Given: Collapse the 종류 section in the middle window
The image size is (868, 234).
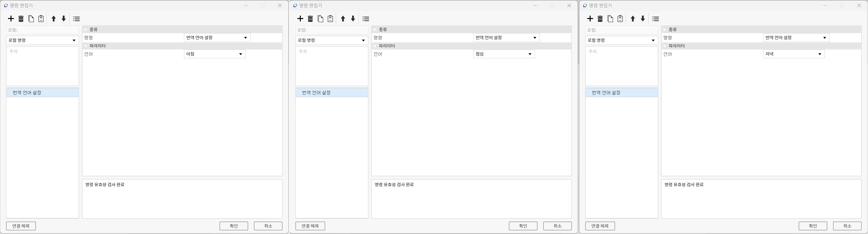Looking at the screenshot, I should (375, 30).
